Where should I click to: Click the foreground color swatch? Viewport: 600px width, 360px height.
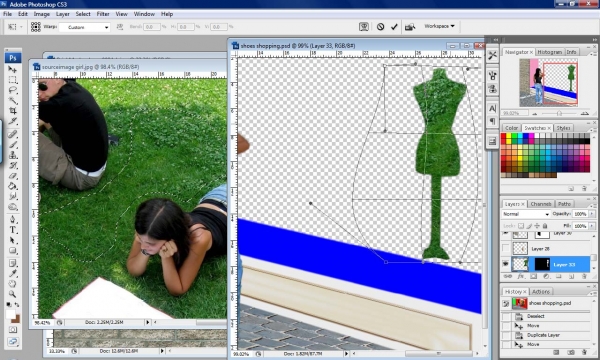tap(10, 314)
